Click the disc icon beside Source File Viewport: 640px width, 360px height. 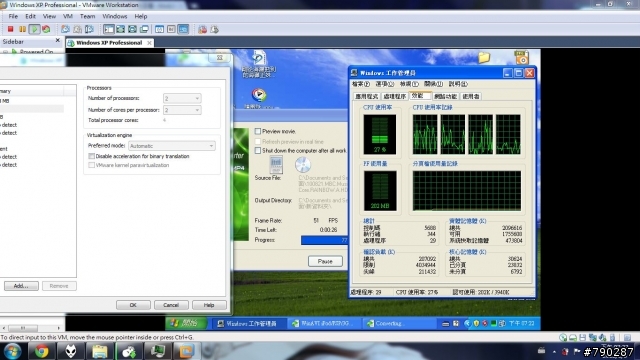click(x=302, y=164)
